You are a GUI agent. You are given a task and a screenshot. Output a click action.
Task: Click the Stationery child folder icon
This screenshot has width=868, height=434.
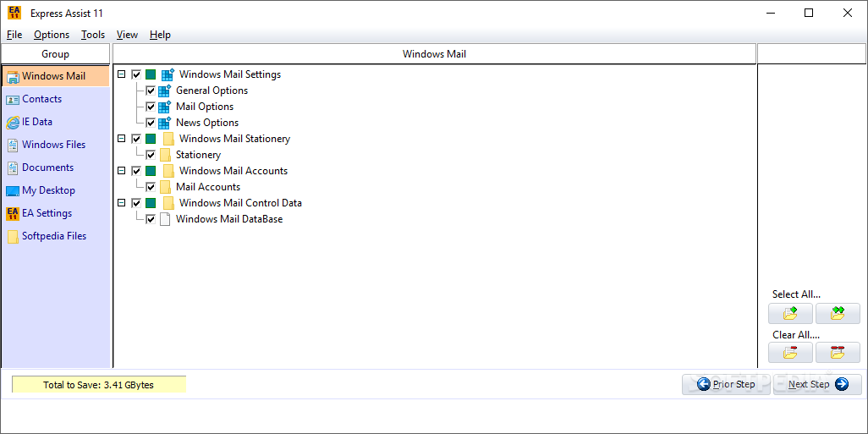(165, 155)
